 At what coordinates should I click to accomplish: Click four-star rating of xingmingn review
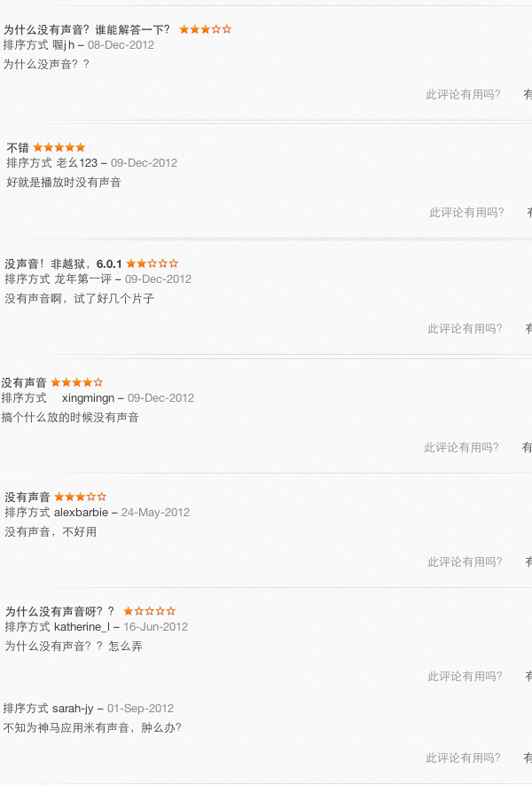pos(76,383)
